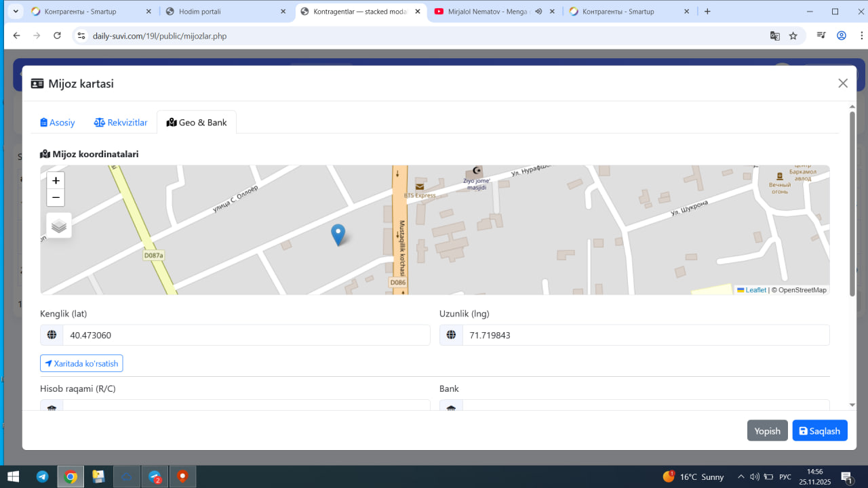Close the Mirjalol Nematov tab

point(552,12)
